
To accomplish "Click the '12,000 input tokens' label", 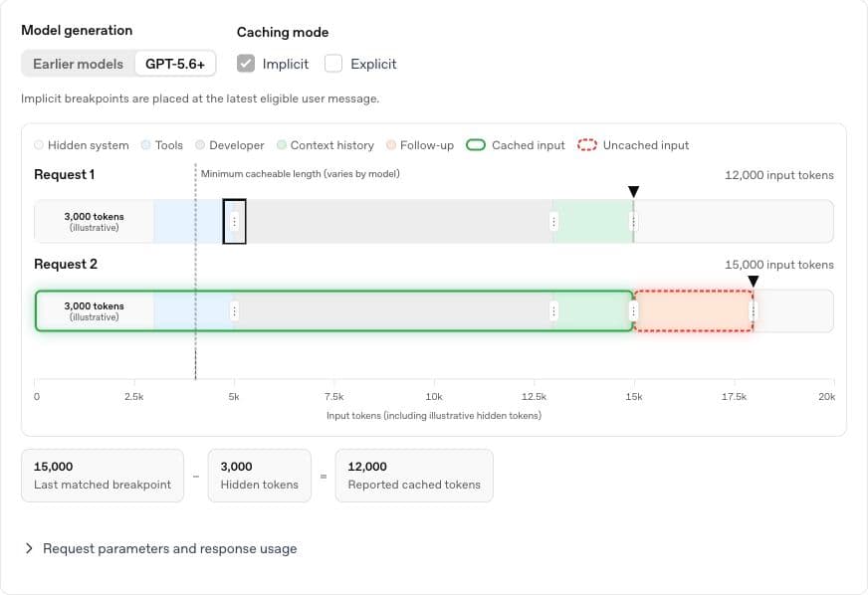I will click(778, 175).
